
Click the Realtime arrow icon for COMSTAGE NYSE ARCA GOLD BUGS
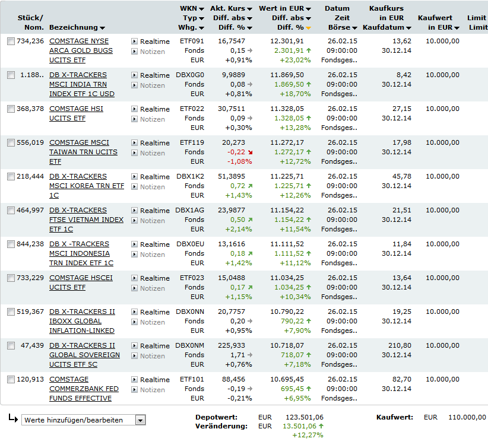(134, 41)
